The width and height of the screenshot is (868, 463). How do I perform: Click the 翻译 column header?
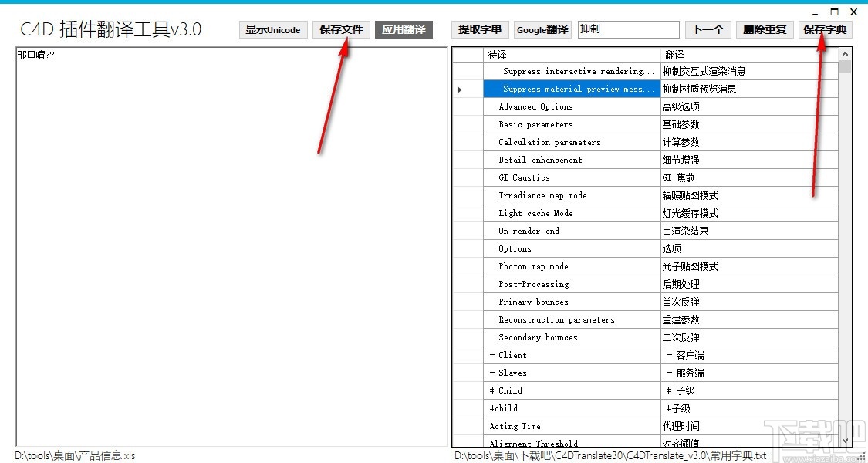[x=749, y=55]
